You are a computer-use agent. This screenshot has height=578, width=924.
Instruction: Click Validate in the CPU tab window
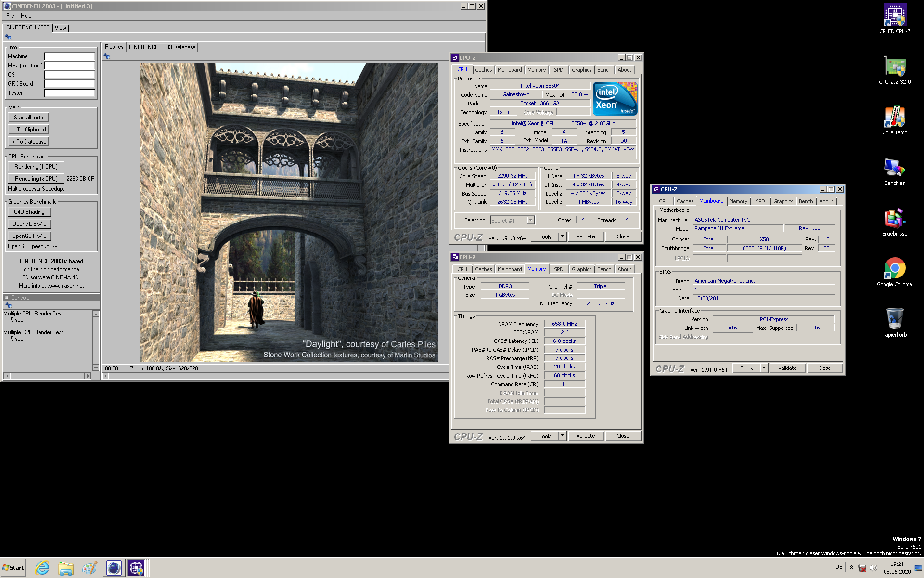pyautogui.click(x=586, y=236)
